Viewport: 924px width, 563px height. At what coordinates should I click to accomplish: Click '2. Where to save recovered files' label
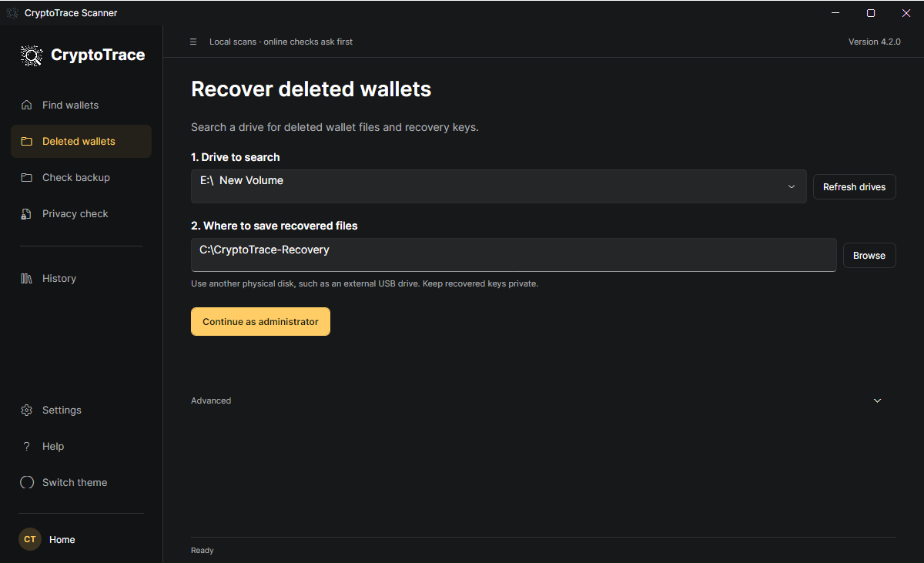click(274, 226)
